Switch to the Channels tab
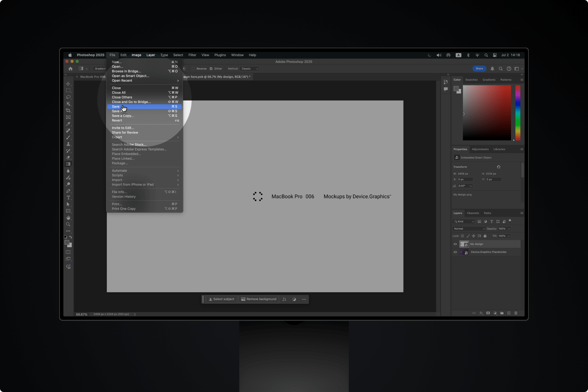 [x=473, y=213]
